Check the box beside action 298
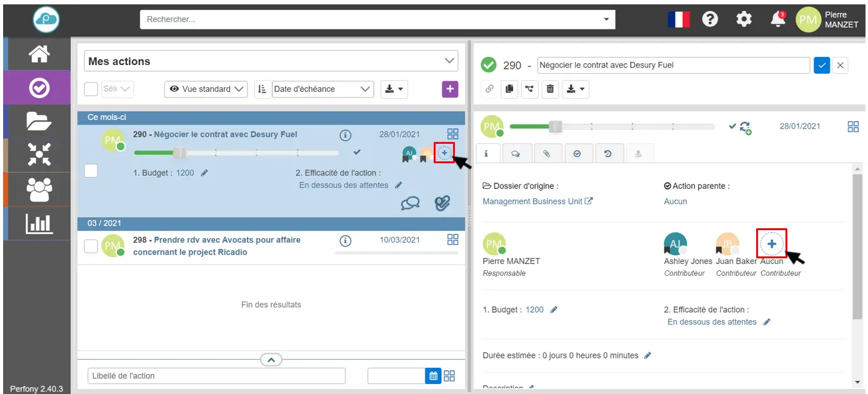 [91, 246]
